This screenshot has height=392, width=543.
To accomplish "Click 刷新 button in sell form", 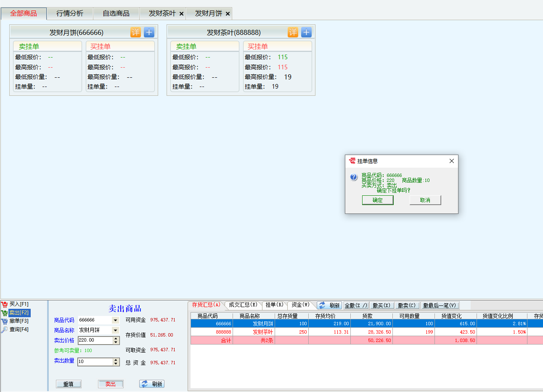I will click(x=152, y=384).
